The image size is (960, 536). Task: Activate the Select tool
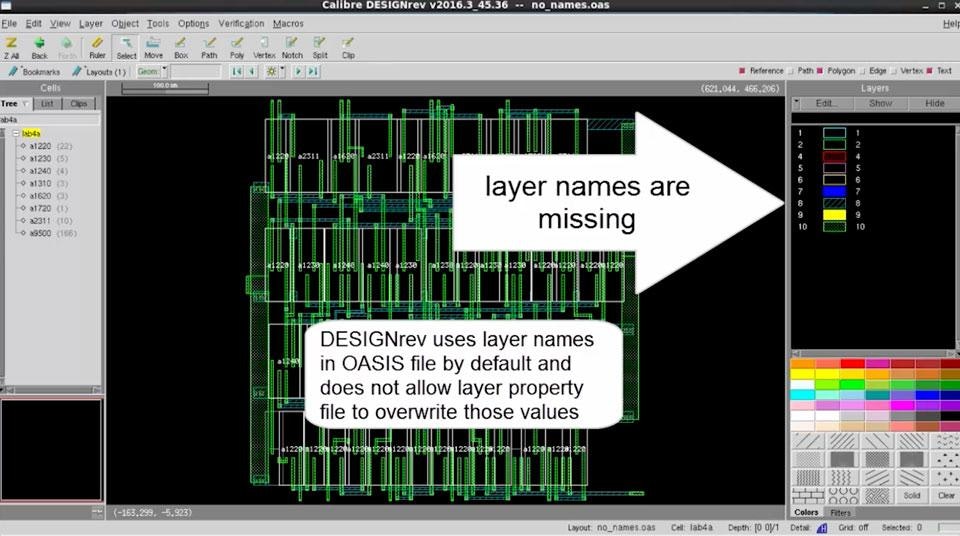pos(126,48)
